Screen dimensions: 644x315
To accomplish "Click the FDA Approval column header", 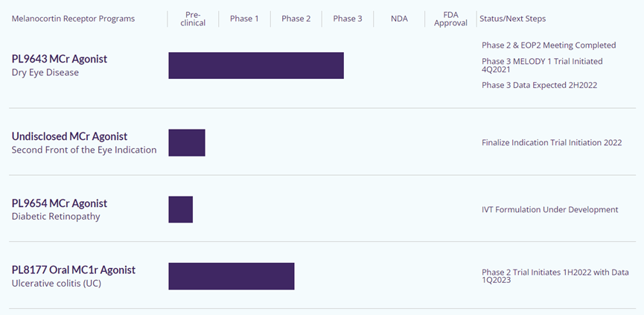I will (x=450, y=19).
